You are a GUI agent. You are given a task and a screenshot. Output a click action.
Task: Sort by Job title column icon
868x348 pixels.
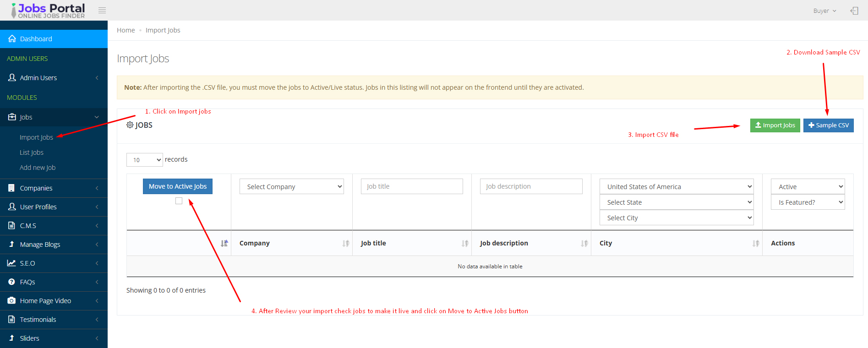tap(465, 244)
